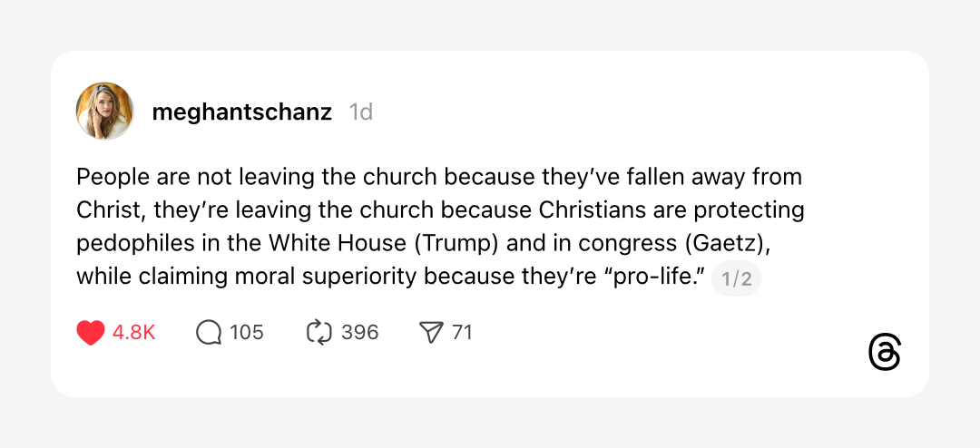
Task: Open meghantschanz's profile picture
Action: pos(105,112)
